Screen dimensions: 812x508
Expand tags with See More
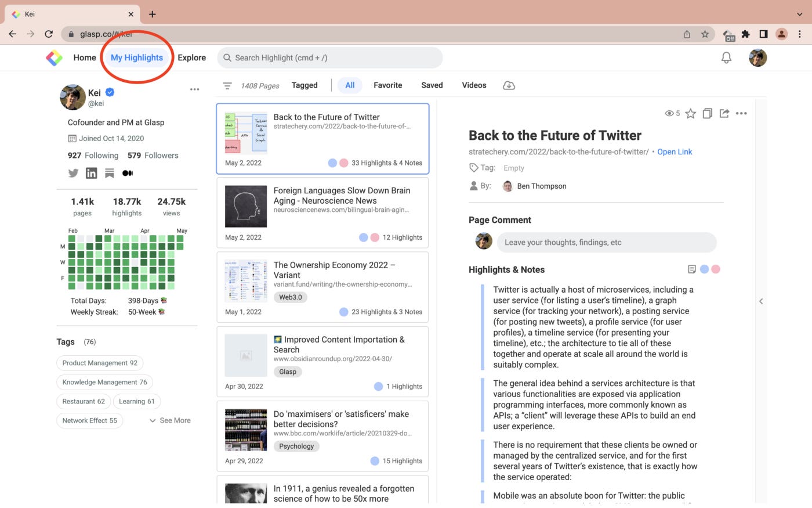click(x=170, y=420)
